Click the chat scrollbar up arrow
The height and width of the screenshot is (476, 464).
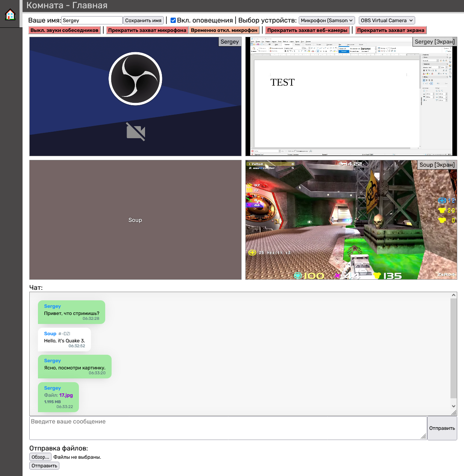coord(453,295)
